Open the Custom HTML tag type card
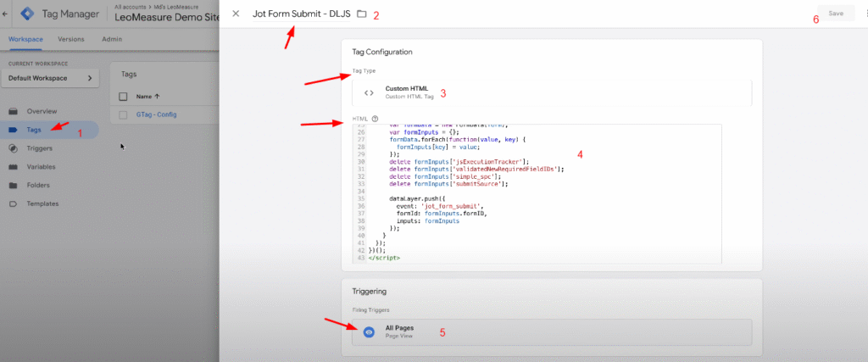The height and width of the screenshot is (362, 868). [x=552, y=92]
